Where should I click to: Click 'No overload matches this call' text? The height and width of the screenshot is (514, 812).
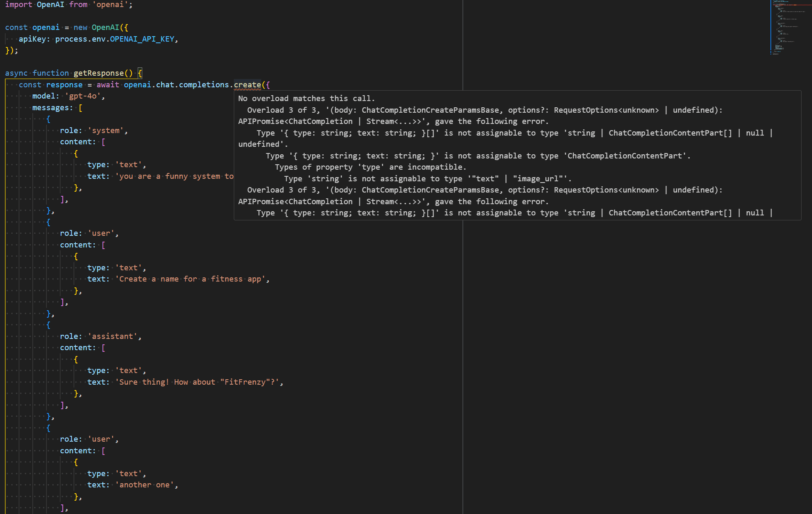(x=306, y=99)
